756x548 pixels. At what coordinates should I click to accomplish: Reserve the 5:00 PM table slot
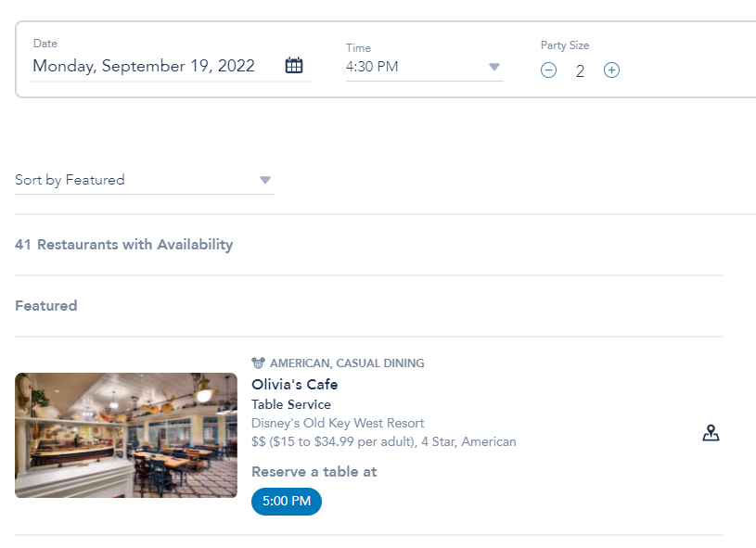(x=287, y=502)
